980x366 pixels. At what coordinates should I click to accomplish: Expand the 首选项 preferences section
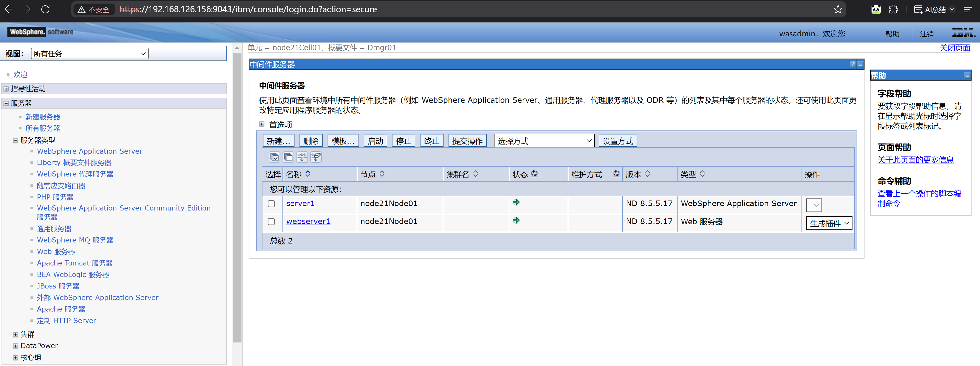point(262,124)
